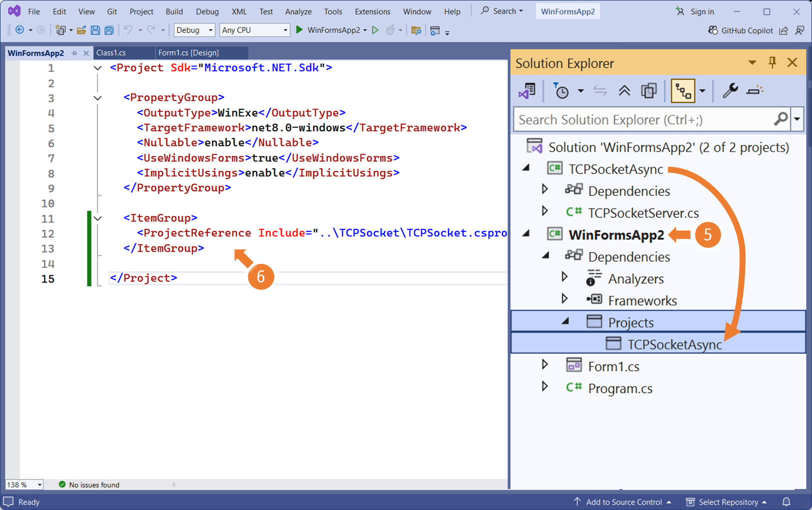Click Collapse All double-chevron icon
Viewport: 812px width, 510px height.
(624, 91)
